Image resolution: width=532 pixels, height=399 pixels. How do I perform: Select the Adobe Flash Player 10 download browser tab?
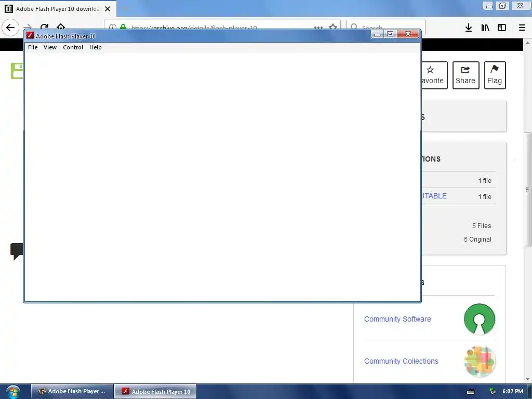tap(58, 9)
